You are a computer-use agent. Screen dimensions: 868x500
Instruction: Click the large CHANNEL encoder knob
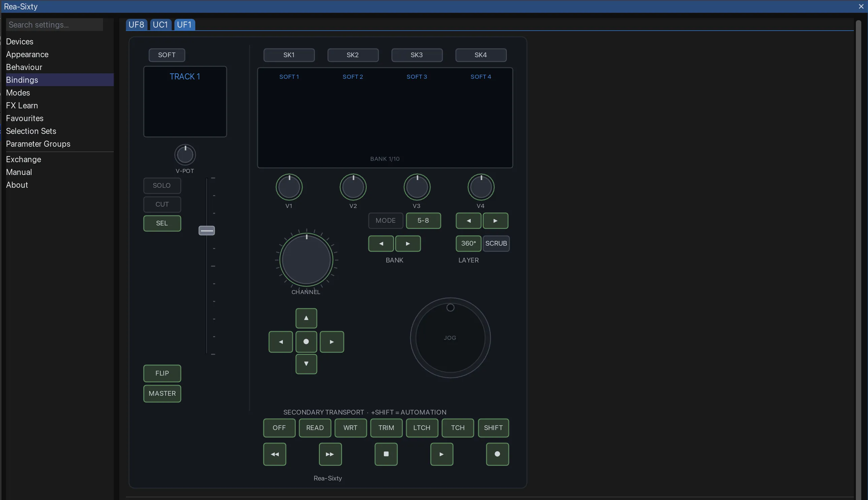pyautogui.click(x=306, y=260)
